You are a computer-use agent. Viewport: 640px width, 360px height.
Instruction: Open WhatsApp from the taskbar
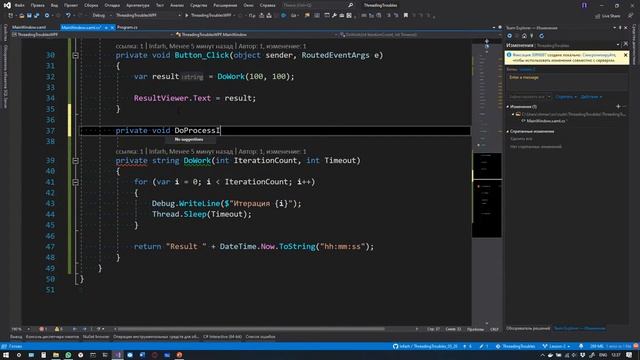68,355
